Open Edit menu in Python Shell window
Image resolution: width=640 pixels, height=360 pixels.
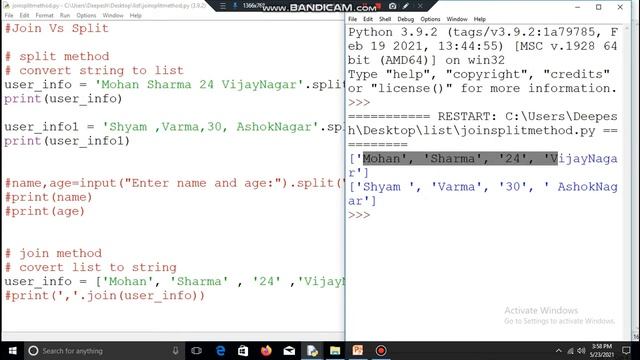[368, 19]
